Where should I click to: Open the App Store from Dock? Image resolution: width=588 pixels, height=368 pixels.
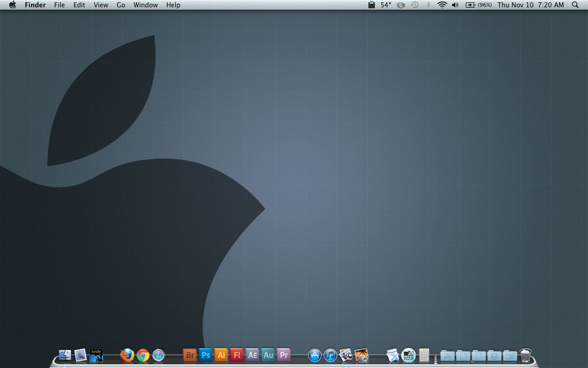click(x=315, y=355)
